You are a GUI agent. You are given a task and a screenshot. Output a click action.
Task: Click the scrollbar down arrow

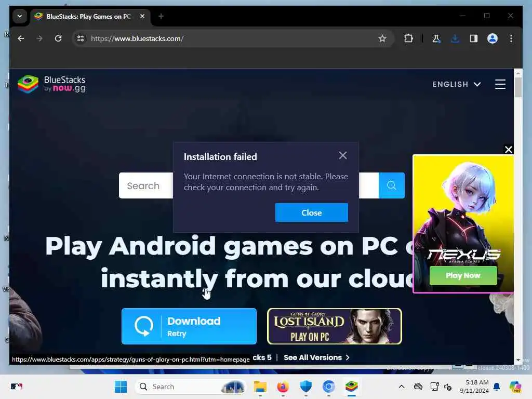[518, 360]
